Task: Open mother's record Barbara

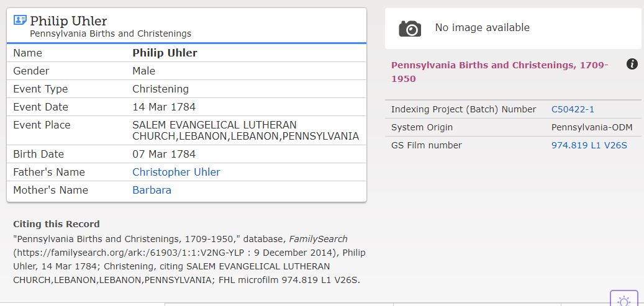Action: [152, 190]
